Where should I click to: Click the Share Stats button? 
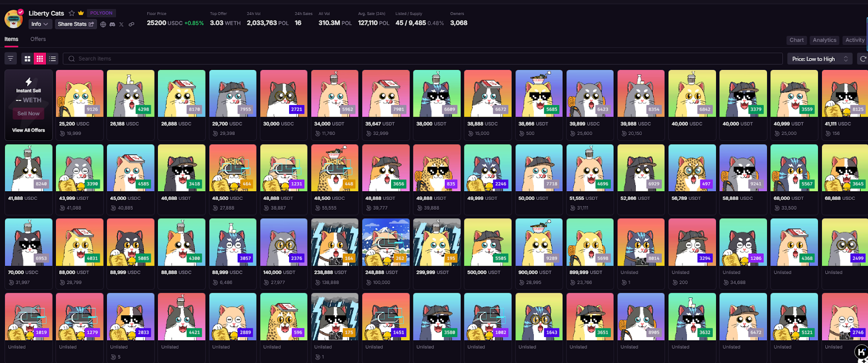point(75,24)
